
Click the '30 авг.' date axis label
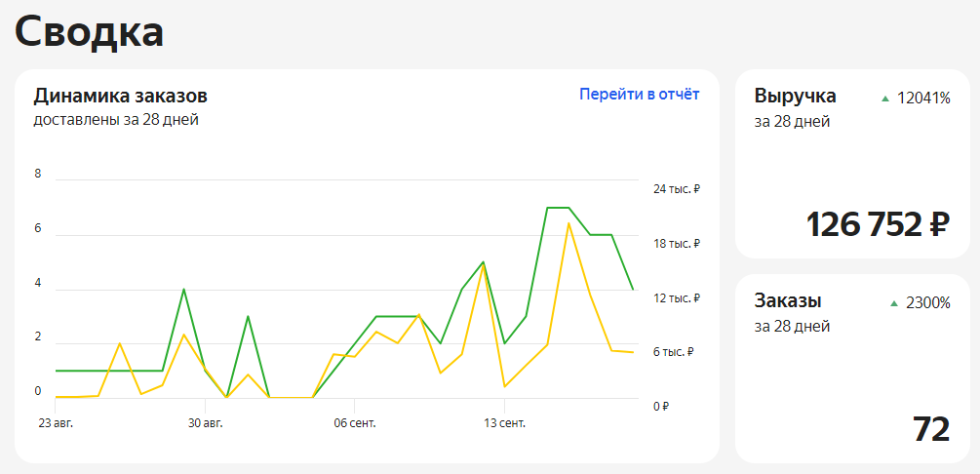[x=205, y=423]
